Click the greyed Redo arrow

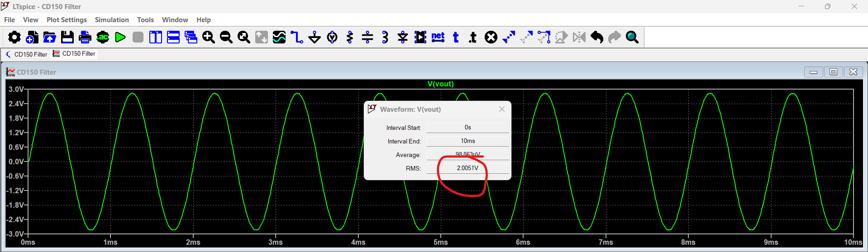[x=615, y=37]
